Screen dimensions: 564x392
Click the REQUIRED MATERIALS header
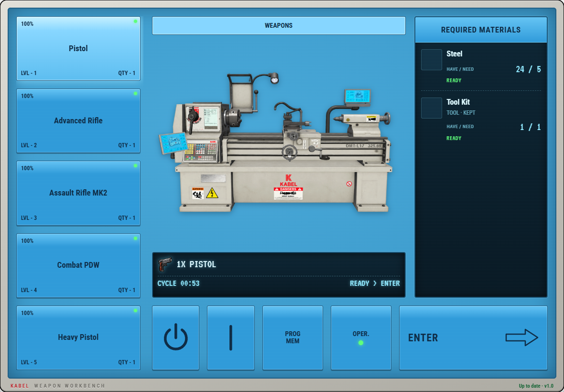point(481,30)
